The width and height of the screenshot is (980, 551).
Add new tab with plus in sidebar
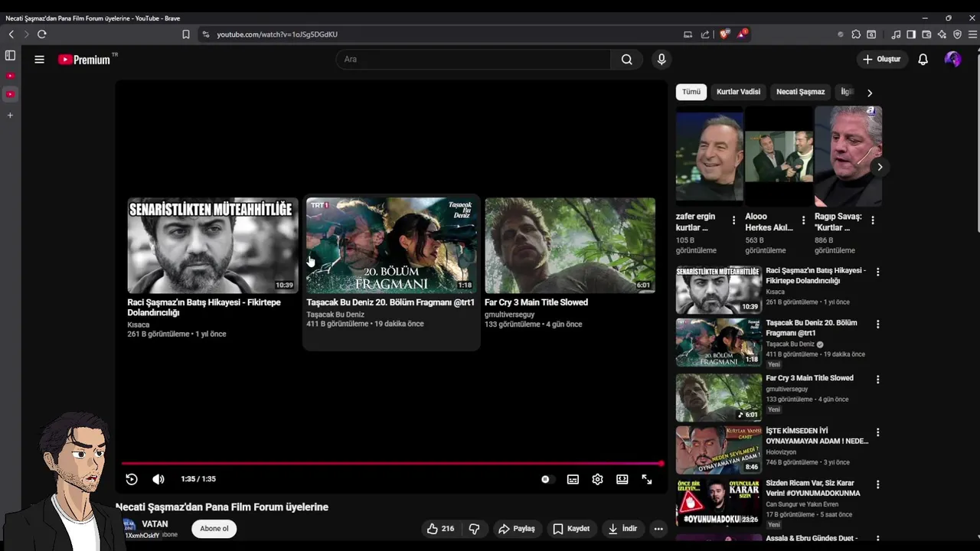pos(10,116)
